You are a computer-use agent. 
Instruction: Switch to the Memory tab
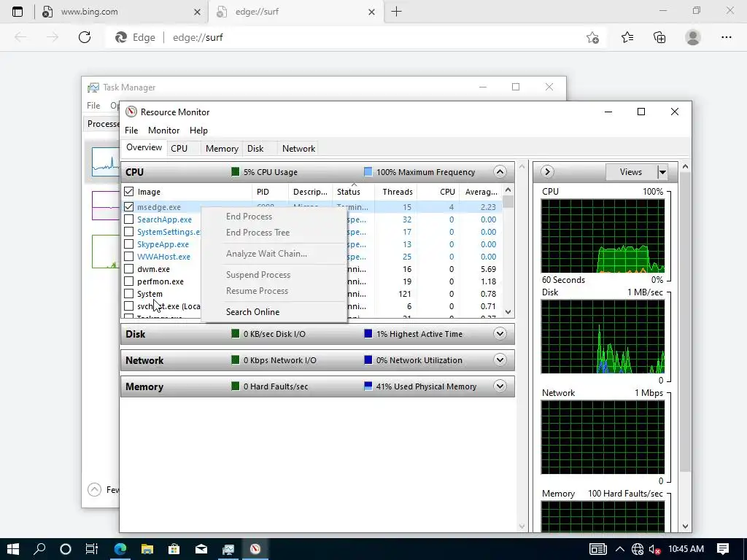pos(222,149)
